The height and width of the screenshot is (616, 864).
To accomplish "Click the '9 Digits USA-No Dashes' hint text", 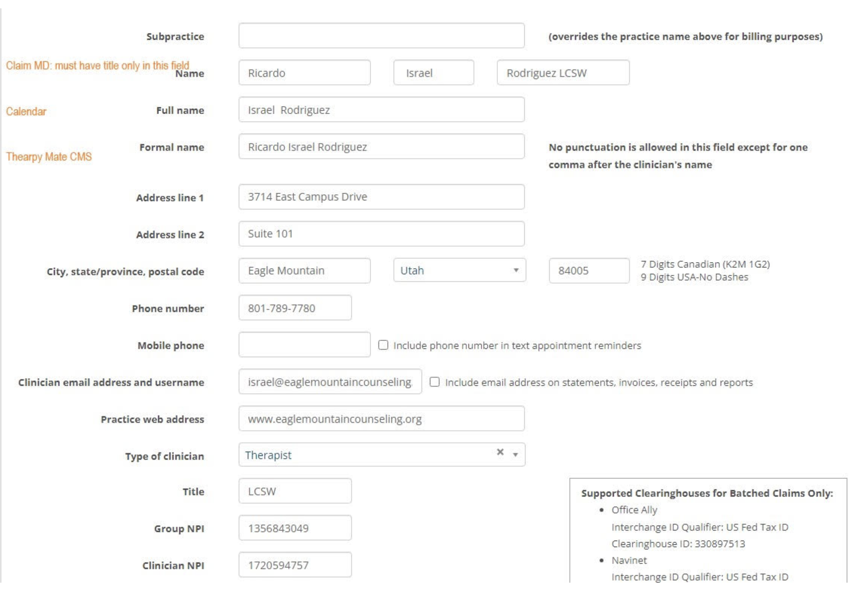I will point(694,277).
